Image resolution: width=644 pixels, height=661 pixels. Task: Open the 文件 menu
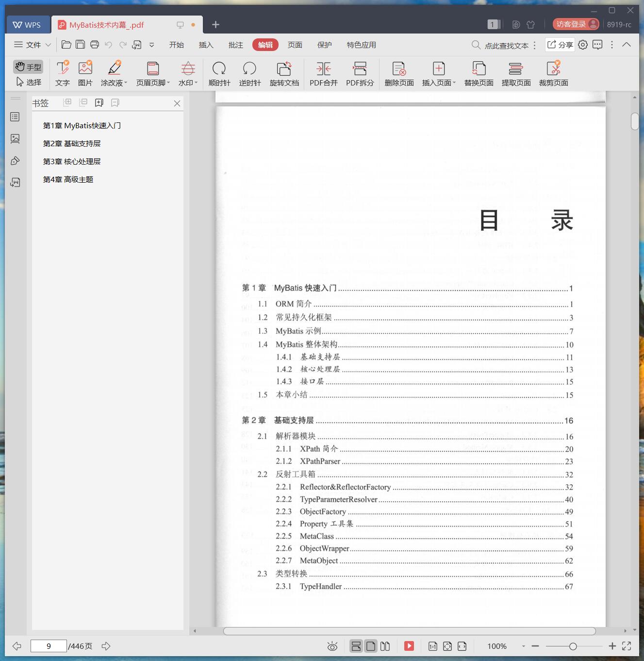[33, 45]
